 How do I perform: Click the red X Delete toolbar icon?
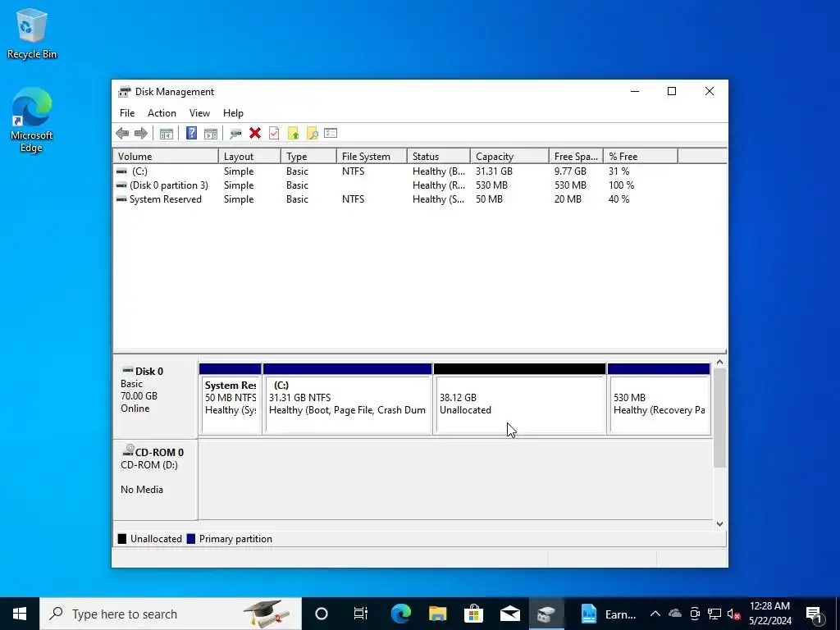[255, 134]
